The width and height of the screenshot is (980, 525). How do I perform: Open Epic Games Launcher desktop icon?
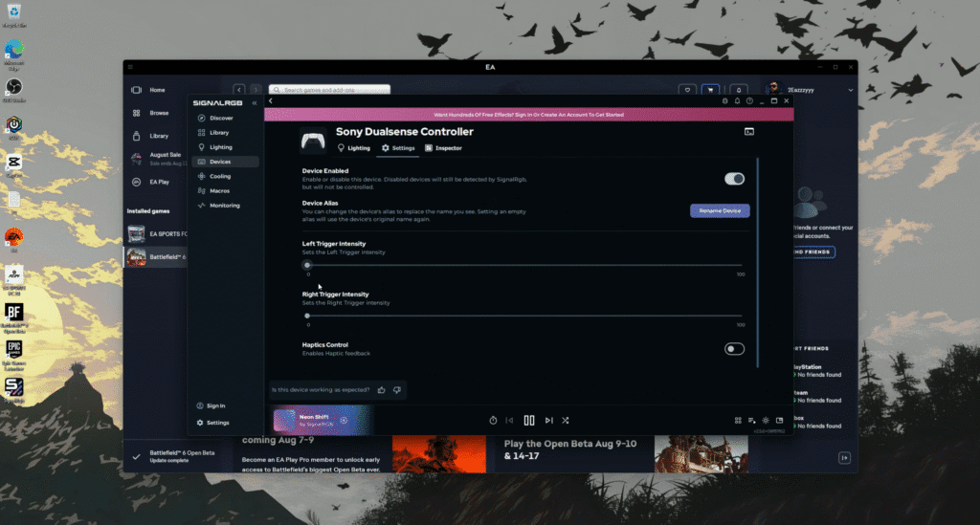[13, 355]
